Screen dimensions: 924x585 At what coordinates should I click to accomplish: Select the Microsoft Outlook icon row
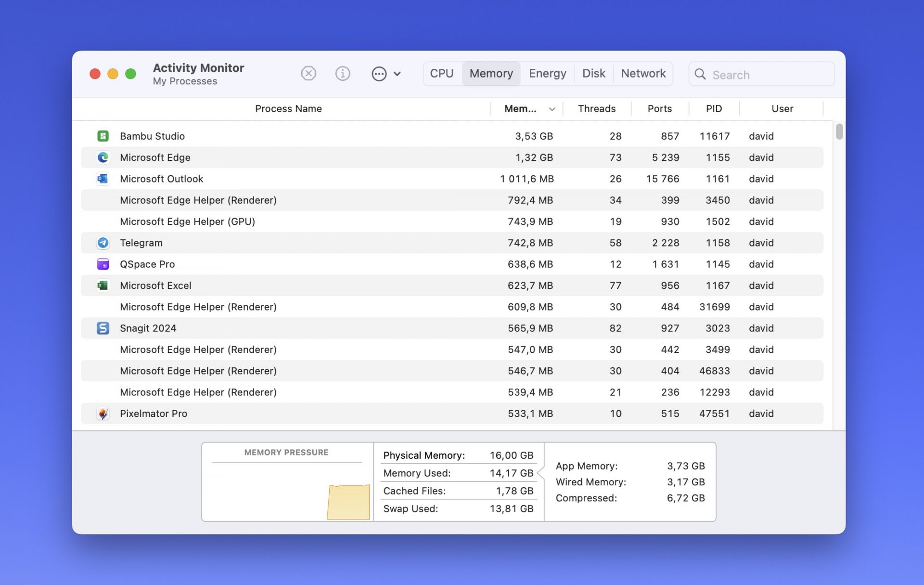tap(103, 179)
